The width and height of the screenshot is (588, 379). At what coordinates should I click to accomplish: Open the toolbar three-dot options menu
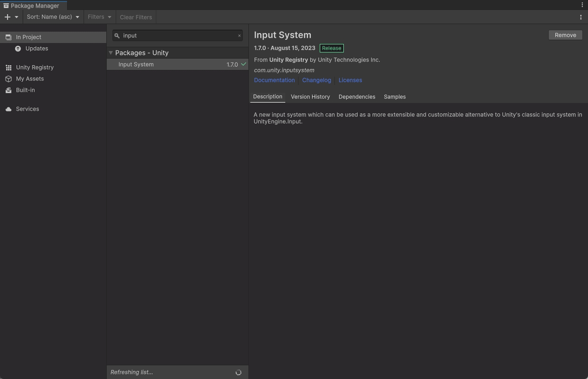coord(581,17)
